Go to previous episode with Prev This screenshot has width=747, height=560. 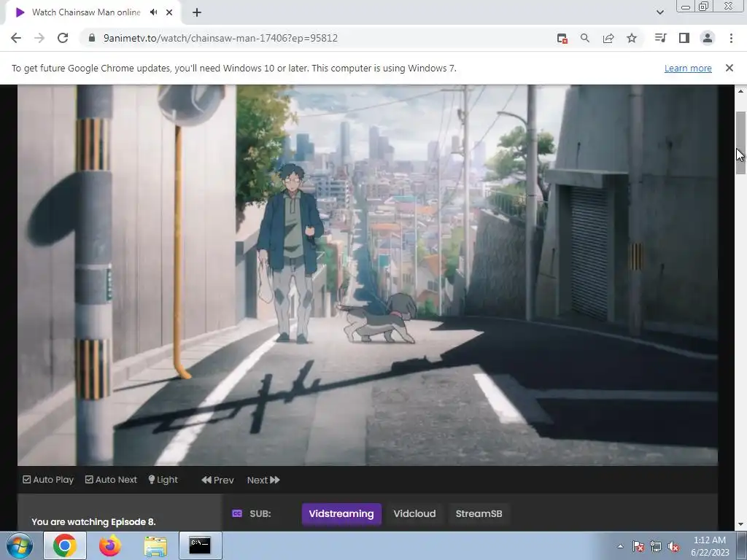coord(217,480)
